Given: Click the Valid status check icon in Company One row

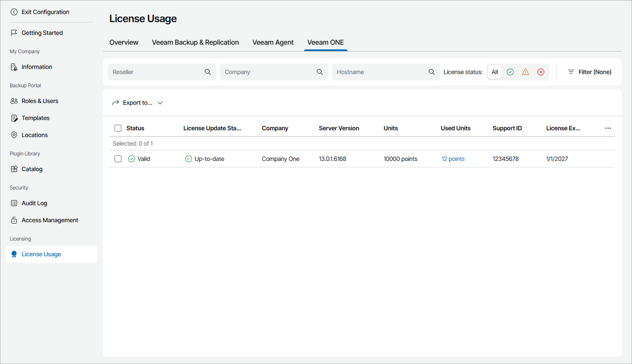Looking at the screenshot, I should (x=132, y=159).
